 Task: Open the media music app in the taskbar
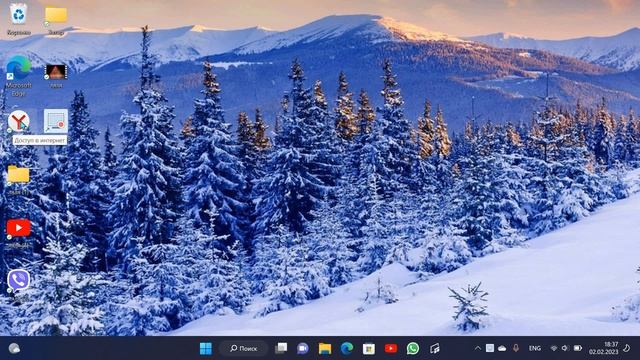[435, 348]
